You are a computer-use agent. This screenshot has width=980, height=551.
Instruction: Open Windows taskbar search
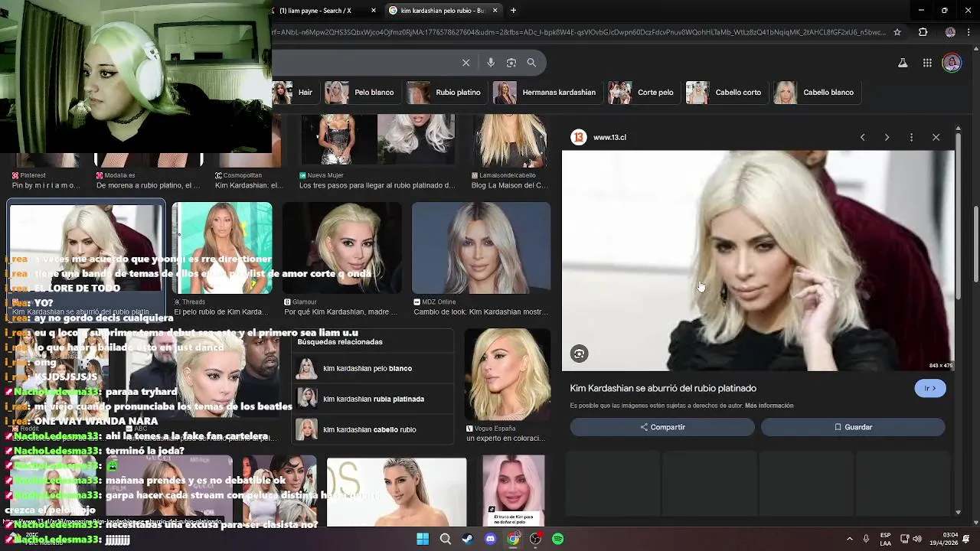445,539
